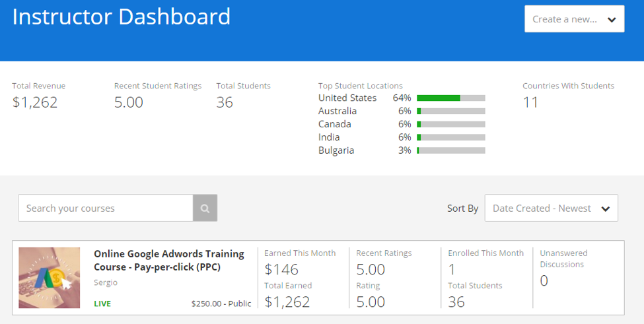Click the Countries With Students count
Viewport: 644px width, 324px height.
click(530, 102)
